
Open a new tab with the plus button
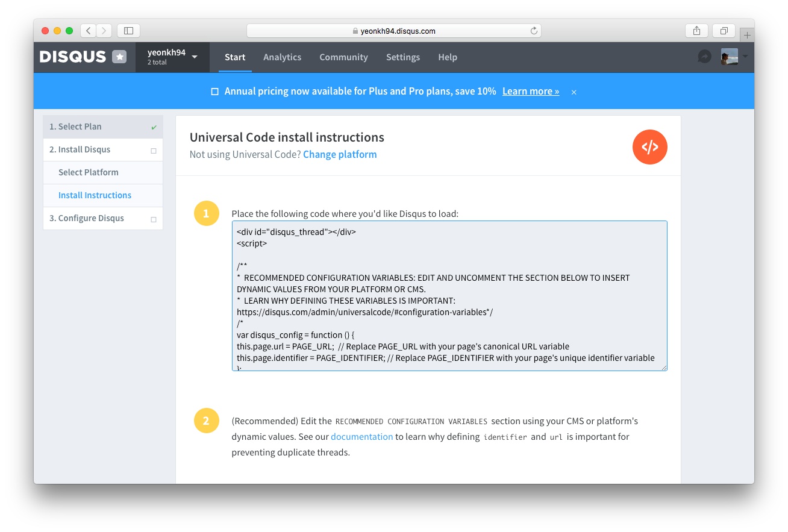click(747, 35)
